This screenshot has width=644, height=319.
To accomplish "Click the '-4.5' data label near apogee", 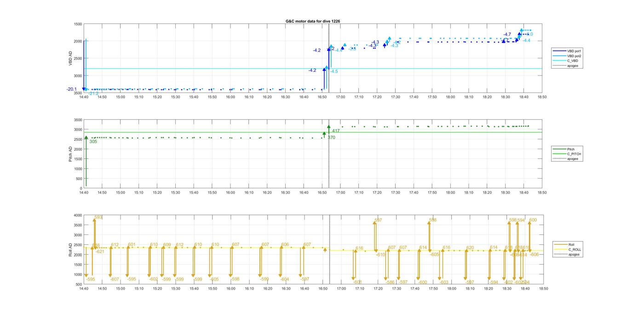I will [333, 71].
